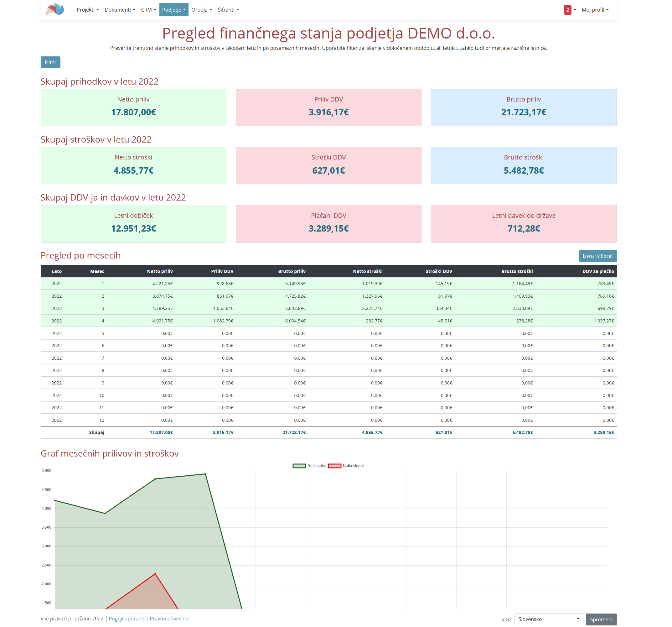Open the Pravno obvestilo link

[x=169, y=619]
